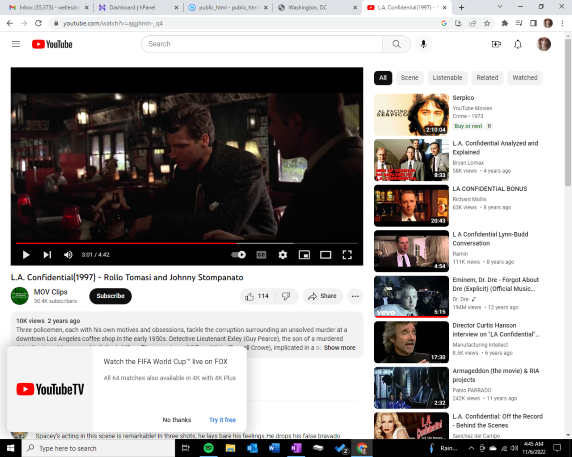Focus the YouTube search field
Viewport: 572px width, 457px height.
262,44
